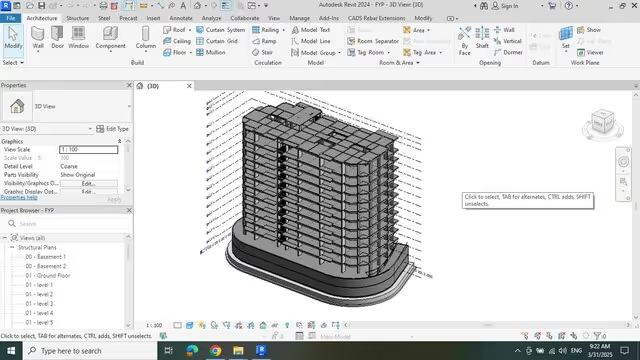Open the 01 - level 3 plan

pos(39,304)
